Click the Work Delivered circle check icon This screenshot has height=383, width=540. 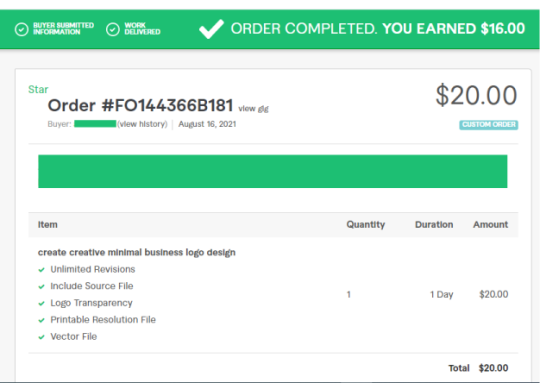pyautogui.click(x=113, y=30)
